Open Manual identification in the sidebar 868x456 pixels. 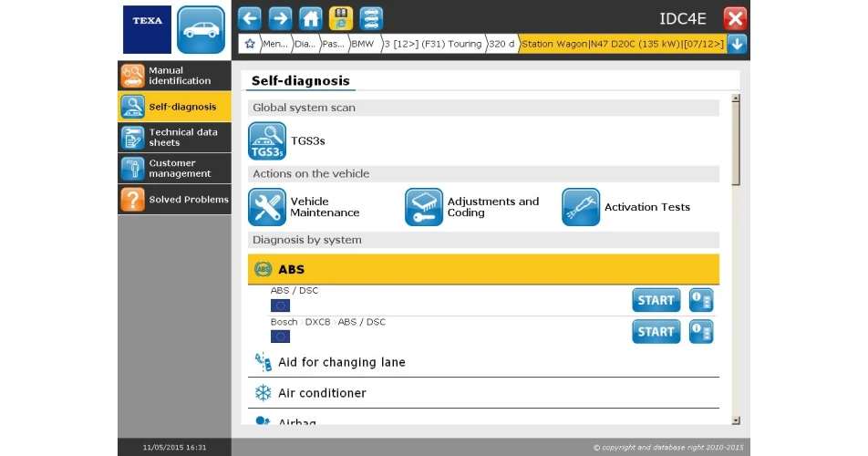pyautogui.click(x=174, y=76)
